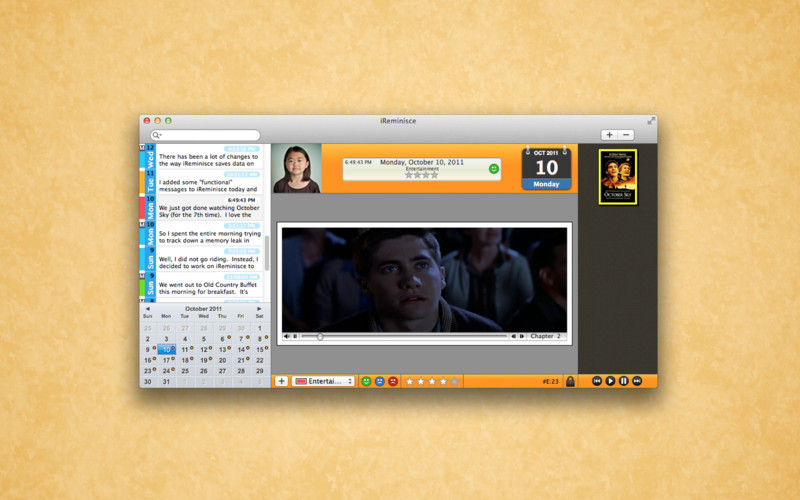Click the green smiley in the entry header

[493, 168]
